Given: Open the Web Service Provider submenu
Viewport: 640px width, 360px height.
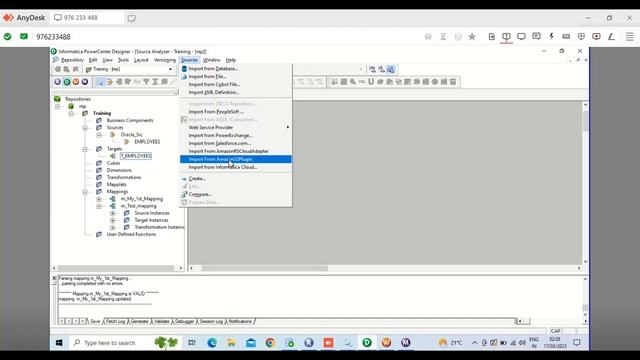Looking at the screenshot, I should 236,127.
